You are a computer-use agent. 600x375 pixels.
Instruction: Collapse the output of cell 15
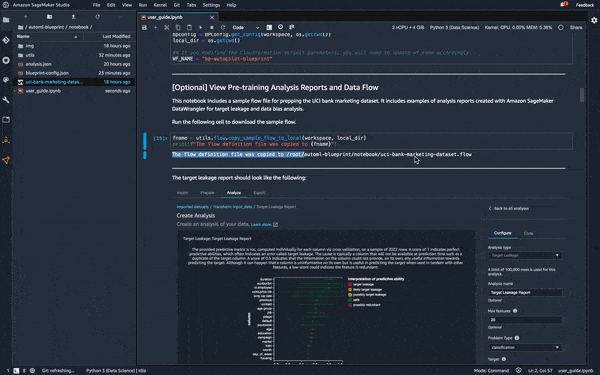[x=145, y=155]
